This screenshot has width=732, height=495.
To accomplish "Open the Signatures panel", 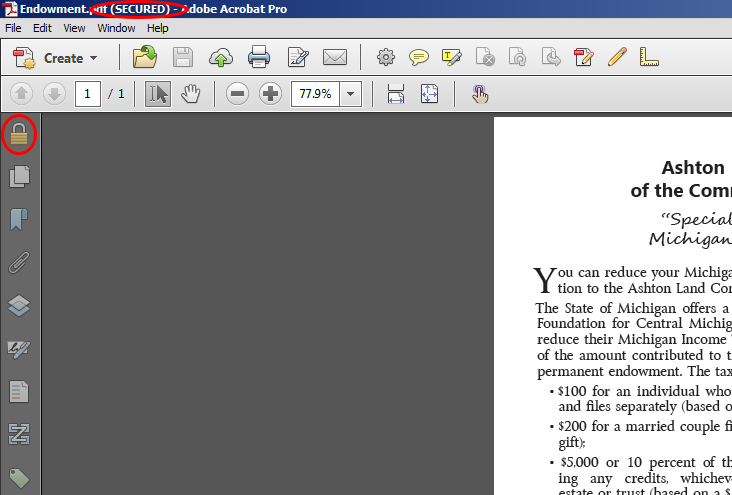I will point(19,349).
